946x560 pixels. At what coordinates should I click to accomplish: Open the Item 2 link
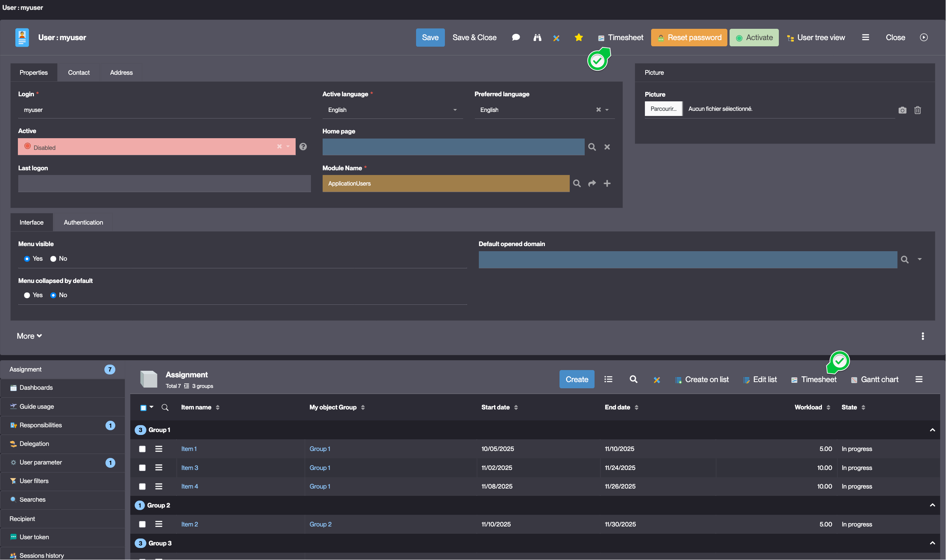[189, 524]
